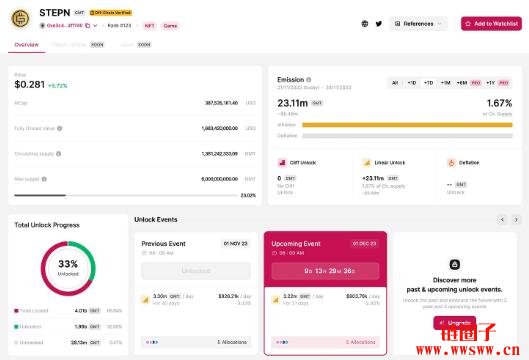Screen dimensions: 529x360
Task: Add STEPN to the watchlist
Action: [491, 24]
